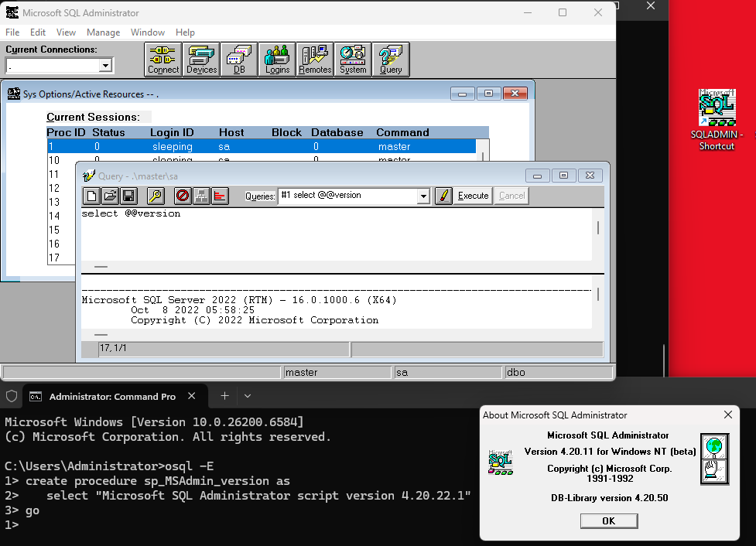Click the Sys Options window title icon
Screen dimensions: 756x546
point(13,94)
